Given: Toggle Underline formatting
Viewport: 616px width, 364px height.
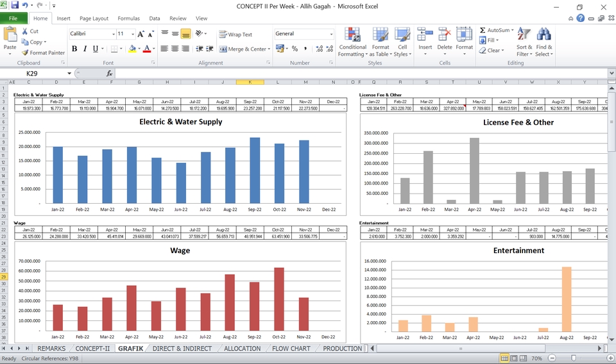Looking at the screenshot, I should 96,49.
